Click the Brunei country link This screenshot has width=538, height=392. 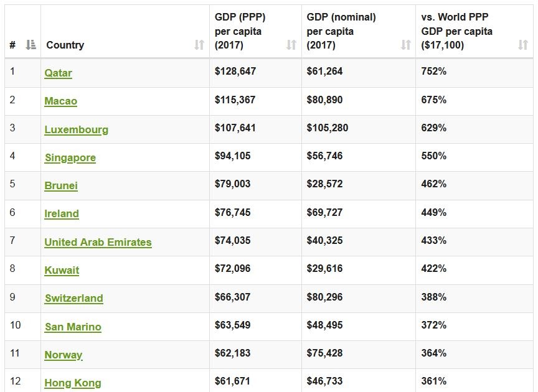pos(60,185)
